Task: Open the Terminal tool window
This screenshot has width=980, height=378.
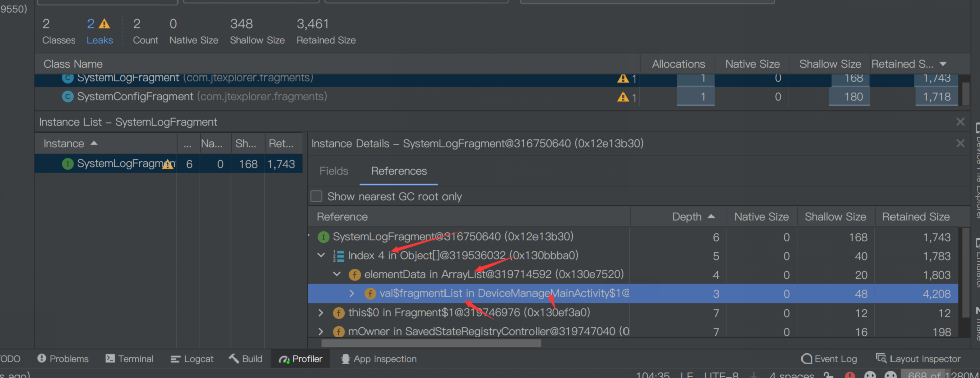Action: [129, 359]
